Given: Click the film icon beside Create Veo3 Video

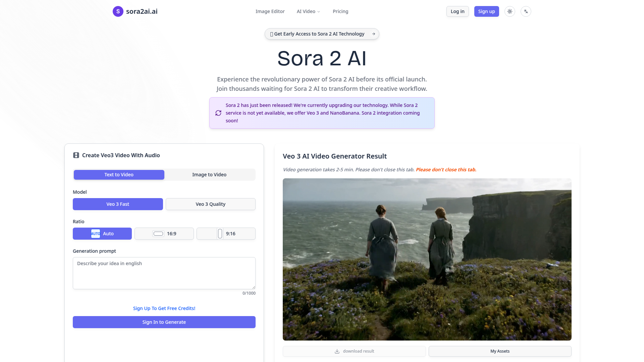Looking at the screenshot, I should click(76, 155).
